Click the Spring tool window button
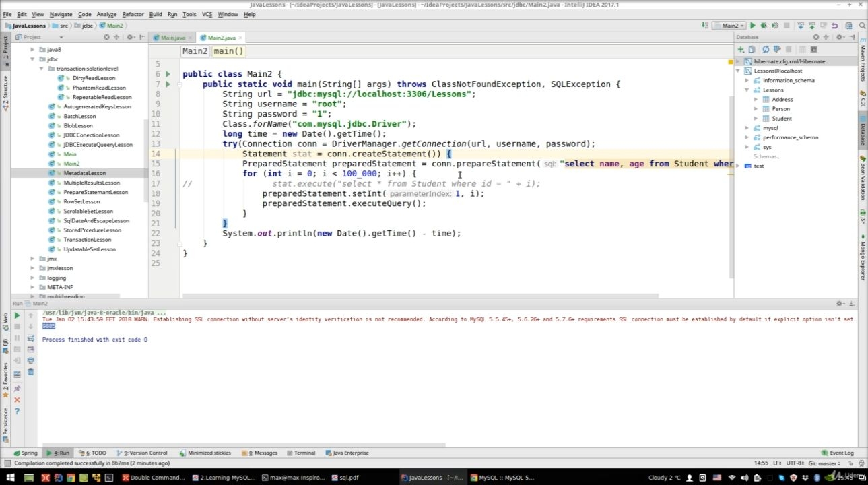The height and width of the screenshot is (485, 868). pyautogui.click(x=26, y=453)
